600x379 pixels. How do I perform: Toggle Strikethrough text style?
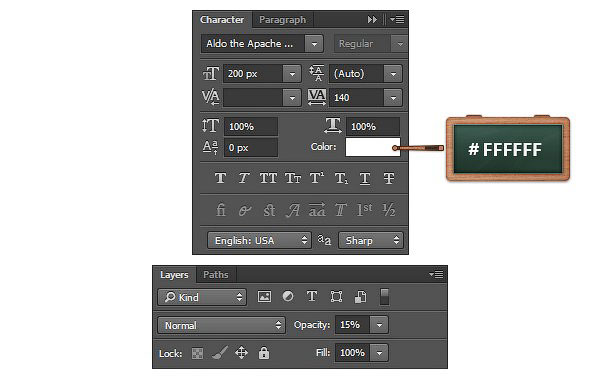(x=389, y=178)
